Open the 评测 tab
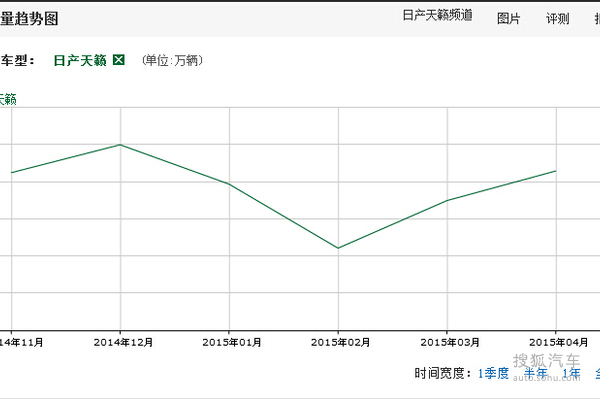600x400 pixels. point(557,18)
